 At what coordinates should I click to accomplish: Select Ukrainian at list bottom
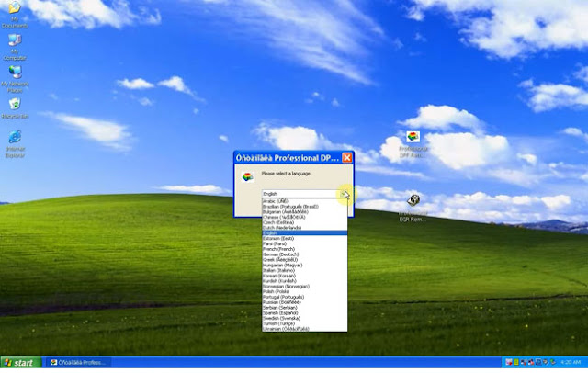[304, 329]
